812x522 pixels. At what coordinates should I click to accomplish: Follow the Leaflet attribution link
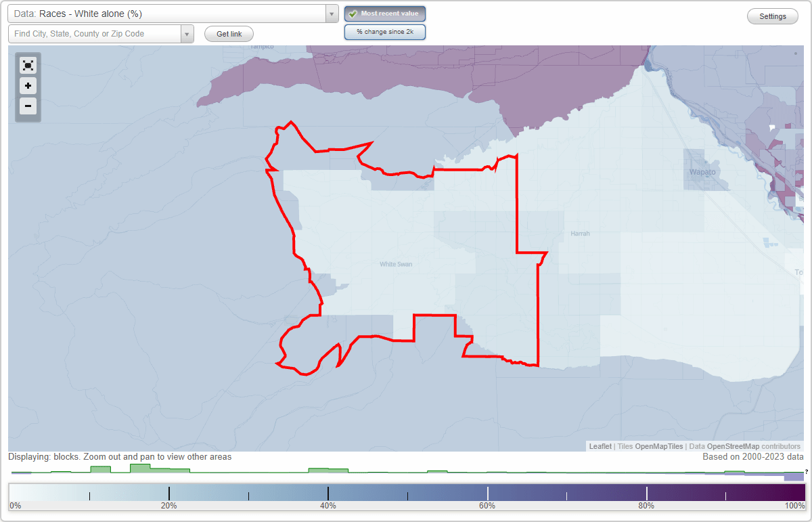(x=600, y=446)
